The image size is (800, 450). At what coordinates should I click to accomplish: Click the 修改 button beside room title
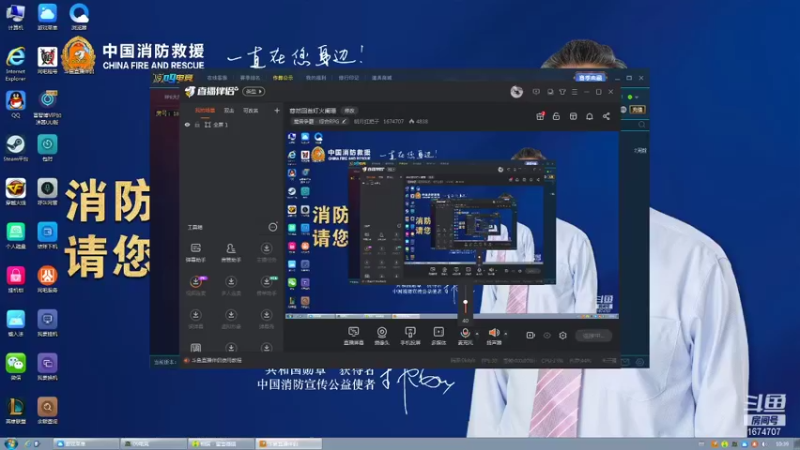point(349,110)
